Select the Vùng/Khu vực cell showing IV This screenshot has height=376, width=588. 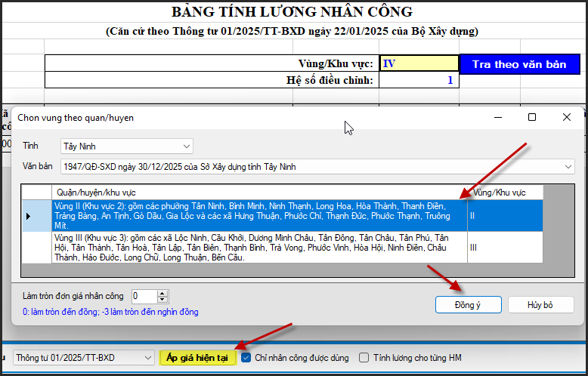[418, 63]
